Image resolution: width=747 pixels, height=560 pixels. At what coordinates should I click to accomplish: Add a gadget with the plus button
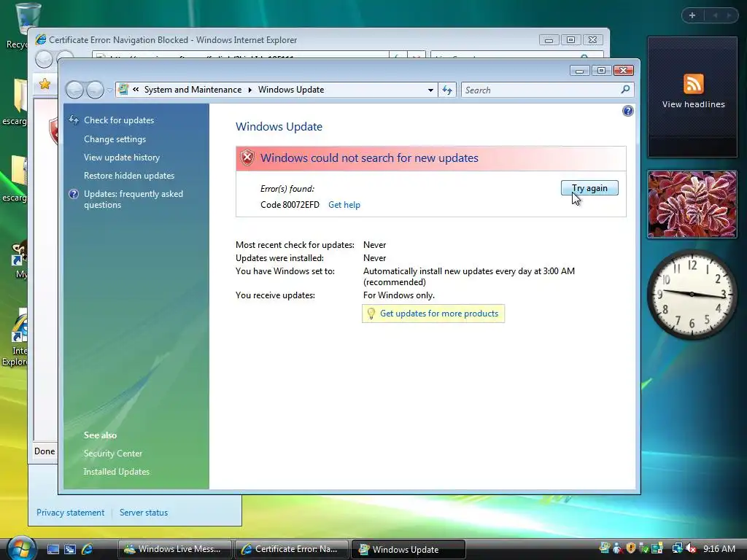tap(692, 15)
